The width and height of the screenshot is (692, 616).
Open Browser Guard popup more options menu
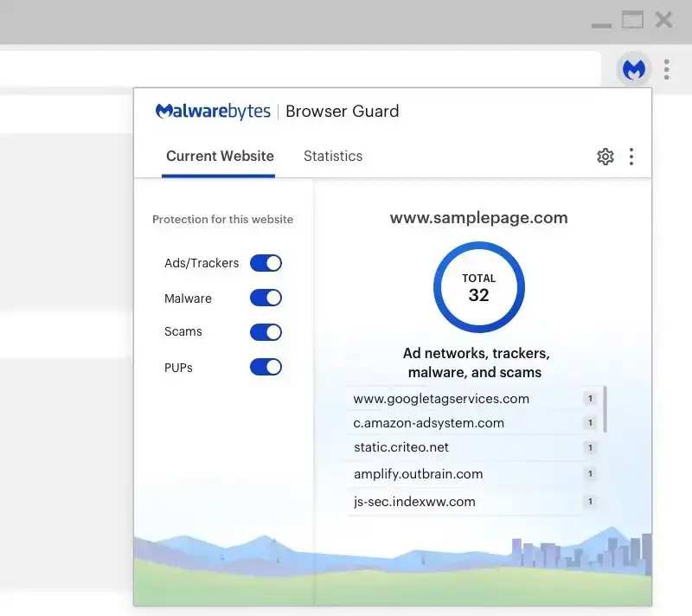631,157
